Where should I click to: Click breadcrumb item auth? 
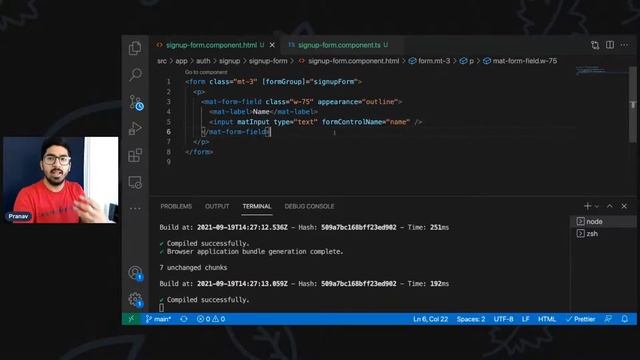click(x=203, y=61)
